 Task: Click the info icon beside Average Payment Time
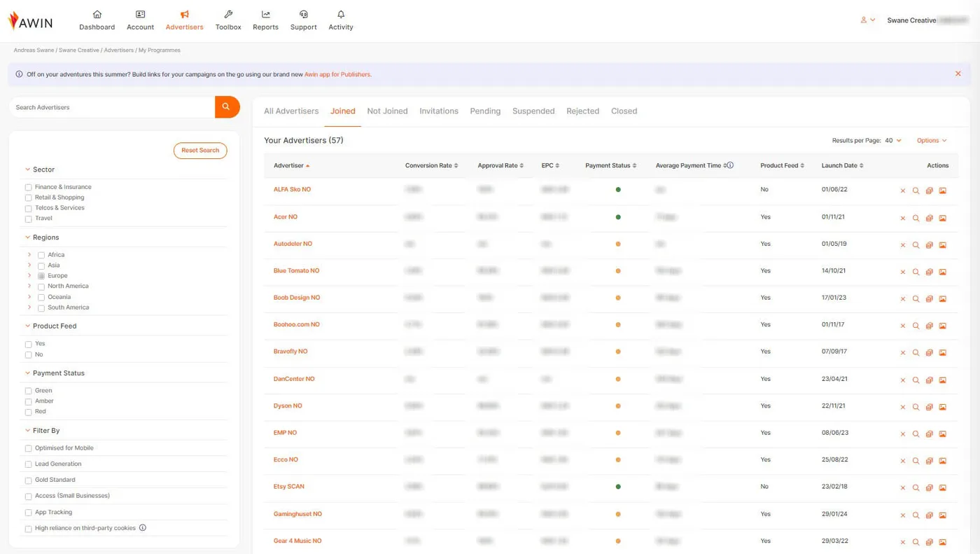(730, 165)
